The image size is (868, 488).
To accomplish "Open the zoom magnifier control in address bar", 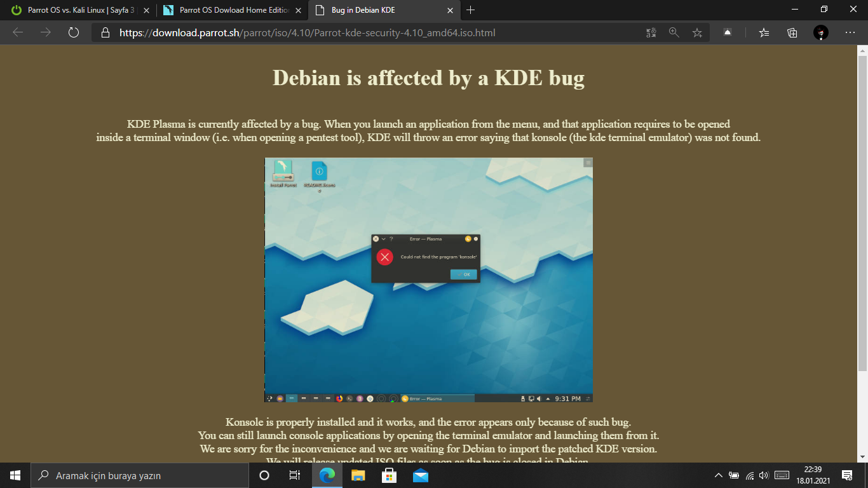I will pyautogui.click(x=674, y=32).
